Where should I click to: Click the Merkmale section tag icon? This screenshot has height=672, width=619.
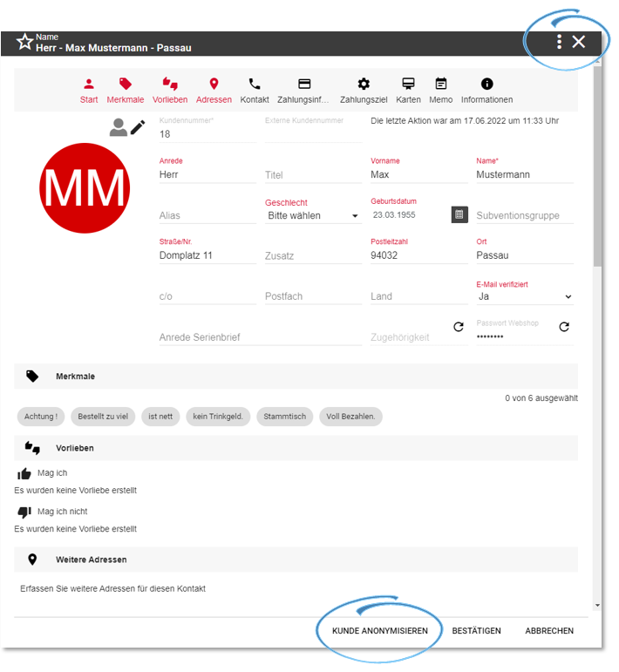point(32,377)
